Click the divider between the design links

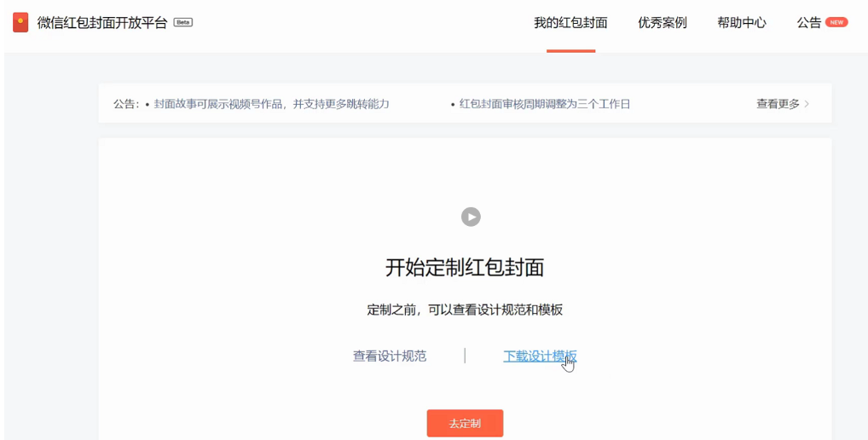pyautogui.click(x=465, y=356)
